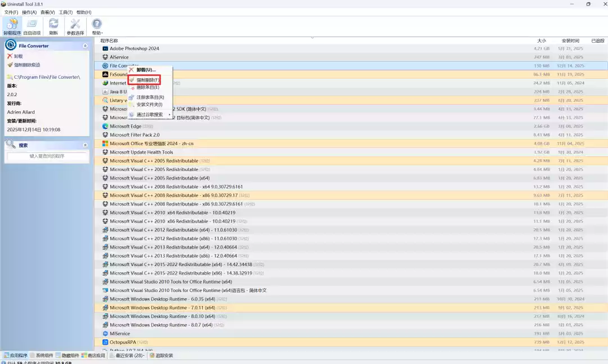Click the program search input field
Viewport: 608px width, 364px height.
click(47, 156)
